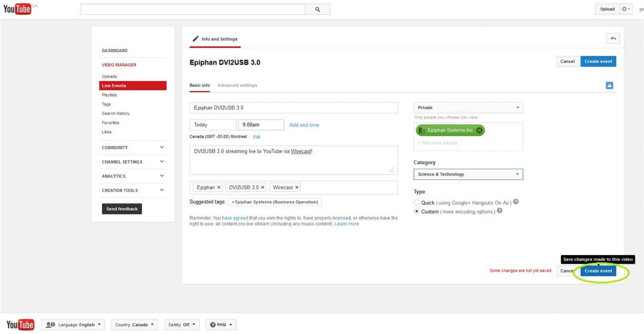The height and width of the screenshot is (334, 644).
Task: Remove the DVI2USB 3.0 tag
Action: point(263,187)
